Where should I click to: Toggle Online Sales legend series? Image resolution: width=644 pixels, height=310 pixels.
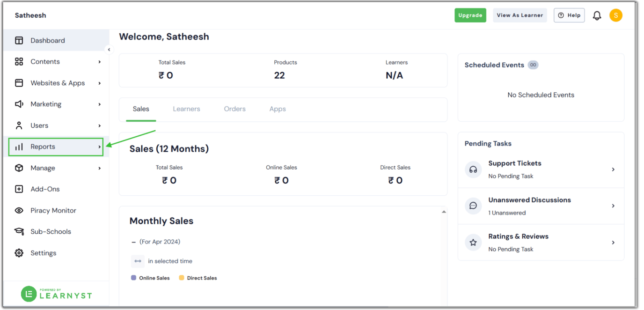(150, 278)
